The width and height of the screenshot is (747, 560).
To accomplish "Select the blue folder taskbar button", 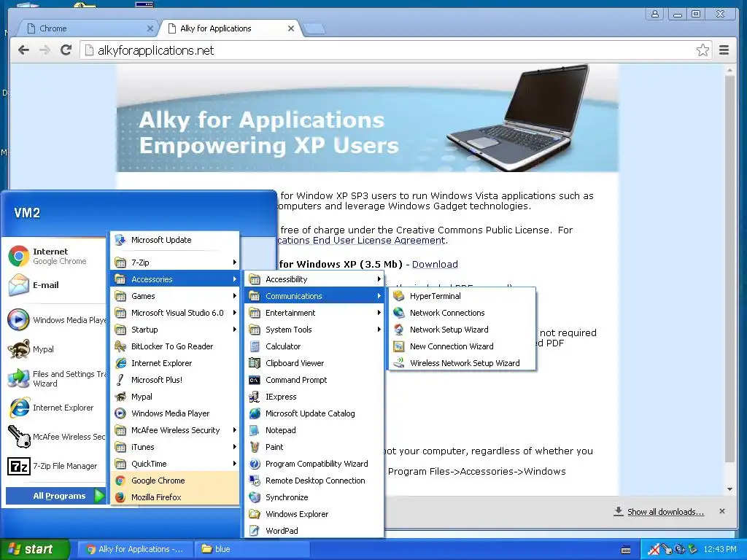I will pos(252,549).
